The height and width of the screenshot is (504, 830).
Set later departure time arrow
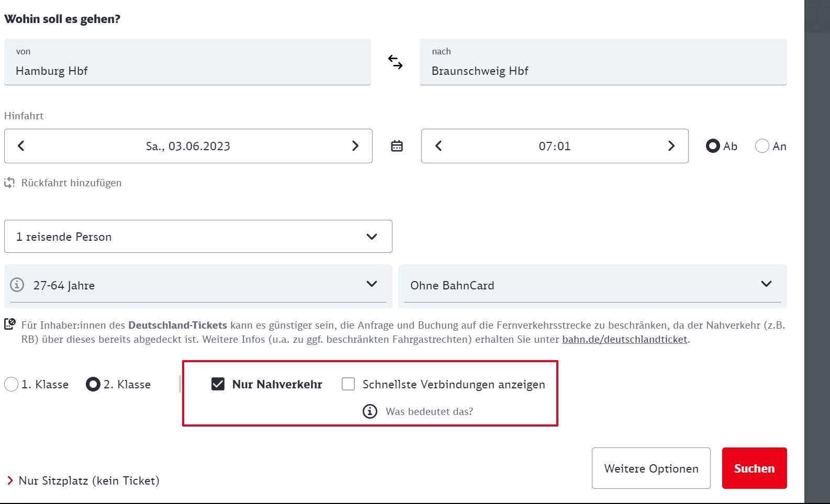671,146
